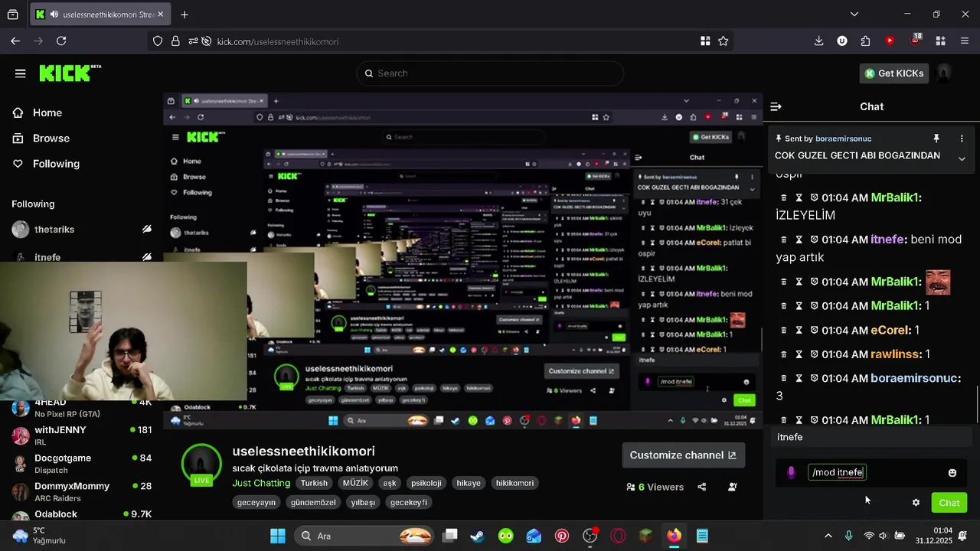
Task: Delete the MrBalik1 İZLEYELİM message
Action: [783, 197]
